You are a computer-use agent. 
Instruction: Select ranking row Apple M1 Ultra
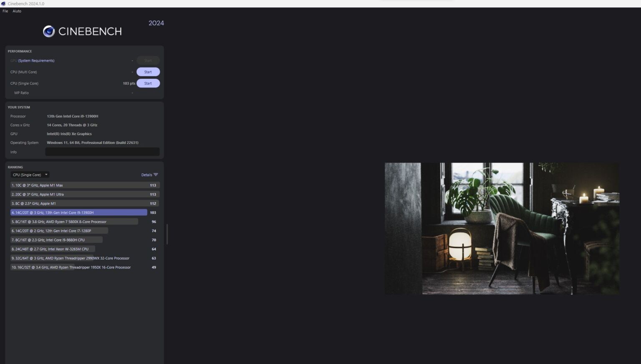[85, 194]
